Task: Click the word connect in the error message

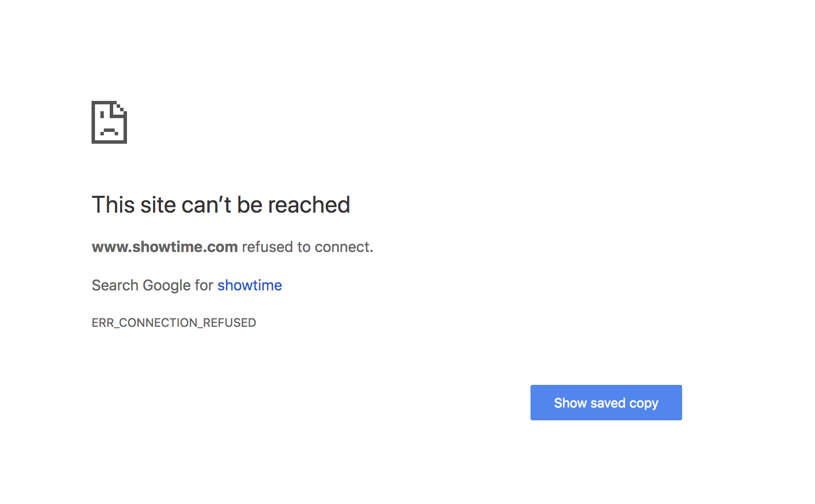Action: coord(344,247)
